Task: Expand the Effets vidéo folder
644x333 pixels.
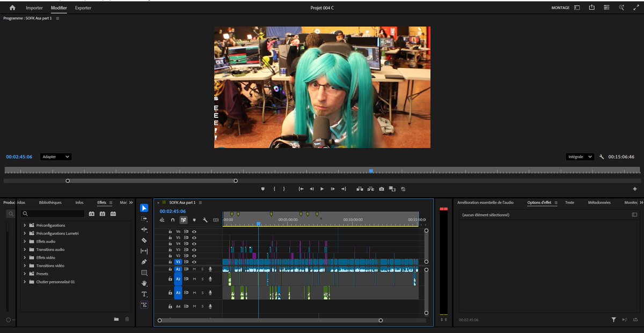Action: 25,257
